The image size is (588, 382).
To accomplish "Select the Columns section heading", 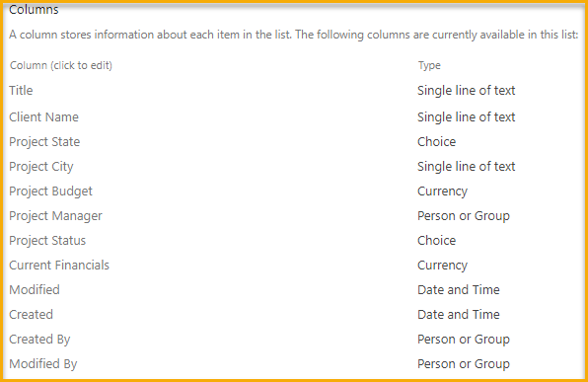I will [34, 10].
